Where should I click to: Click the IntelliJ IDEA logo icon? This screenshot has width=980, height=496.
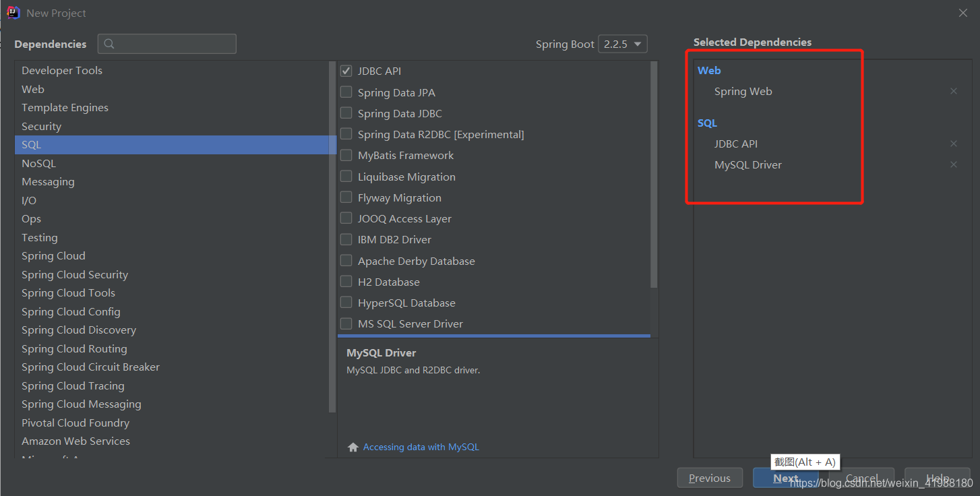tap(13, 13)
